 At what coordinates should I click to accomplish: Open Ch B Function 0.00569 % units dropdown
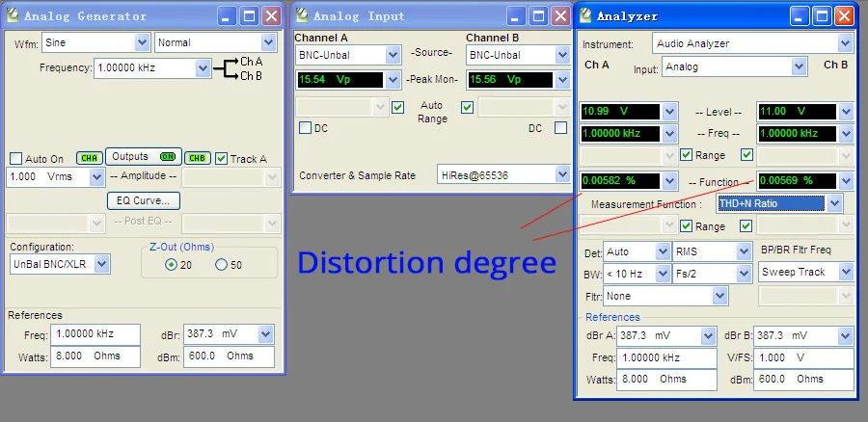tap(847, 181)
